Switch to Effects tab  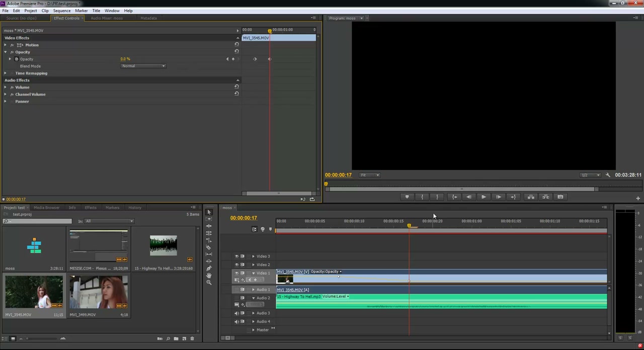[x=91, y=207]
